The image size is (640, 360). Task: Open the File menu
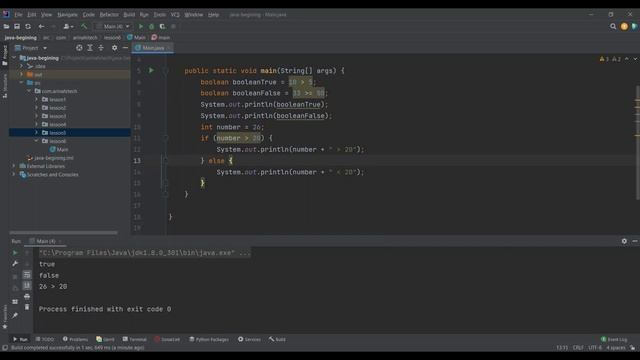[18, 15]
